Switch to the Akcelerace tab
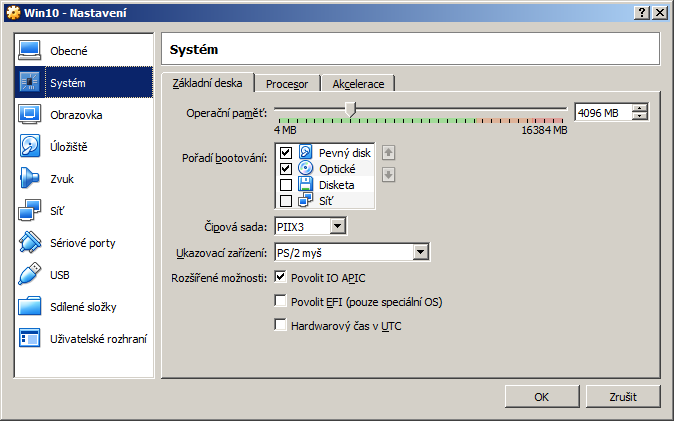This screenshot has width=674, height=421. [x=359, y=83]
